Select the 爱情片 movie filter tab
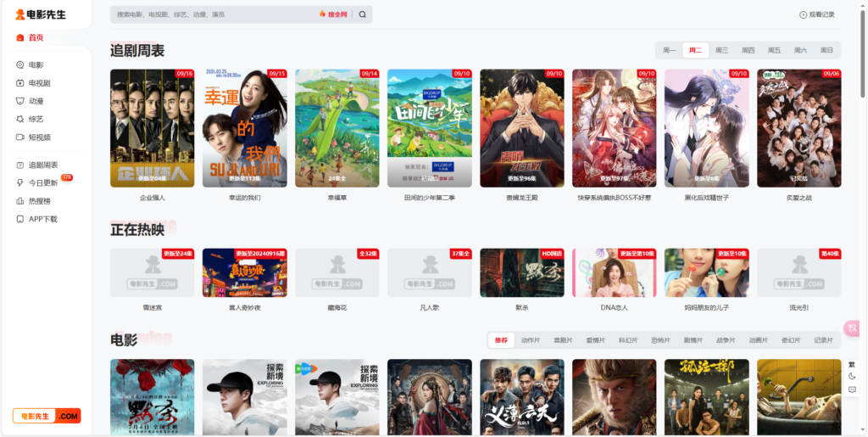868x437 pixels. coord(596,340)
